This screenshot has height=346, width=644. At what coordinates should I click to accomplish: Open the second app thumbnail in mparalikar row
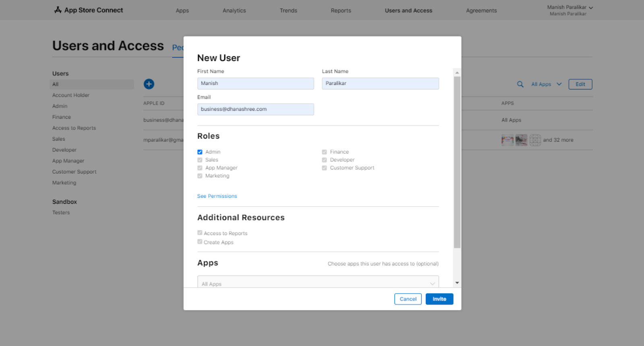[521, 140]
